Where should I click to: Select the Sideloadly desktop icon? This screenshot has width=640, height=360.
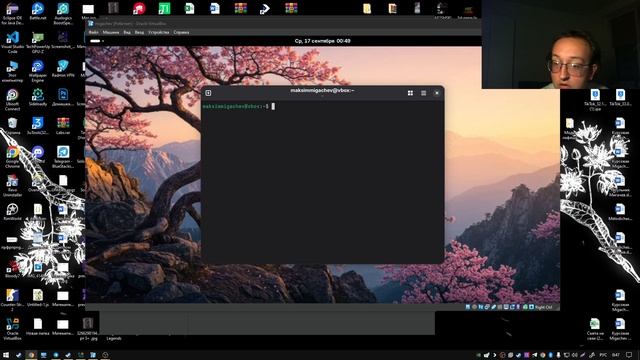38,97
